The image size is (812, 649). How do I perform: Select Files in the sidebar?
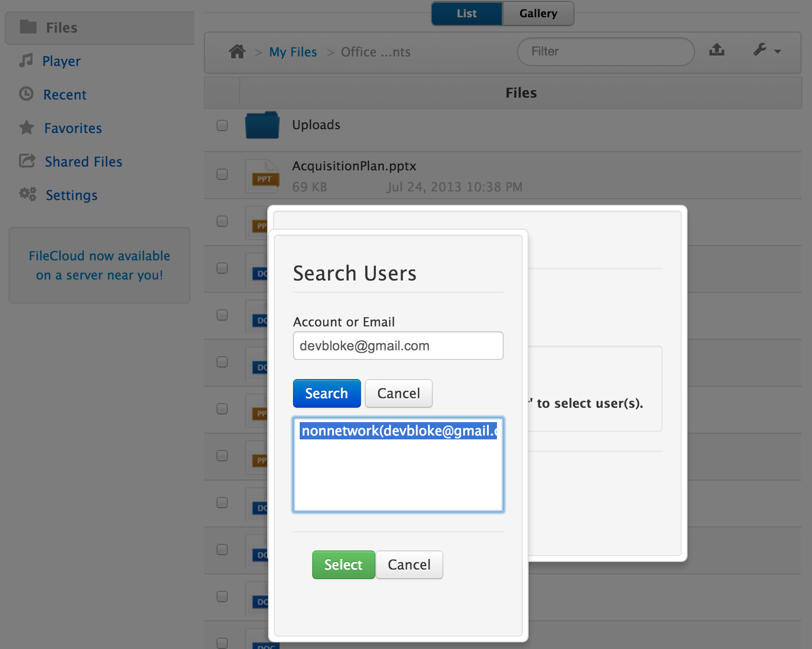point(100,28)
